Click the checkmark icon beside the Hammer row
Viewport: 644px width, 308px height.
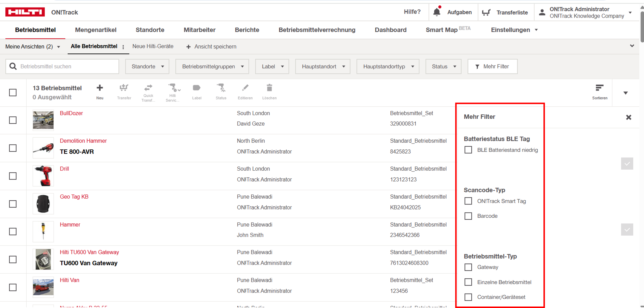627,230
